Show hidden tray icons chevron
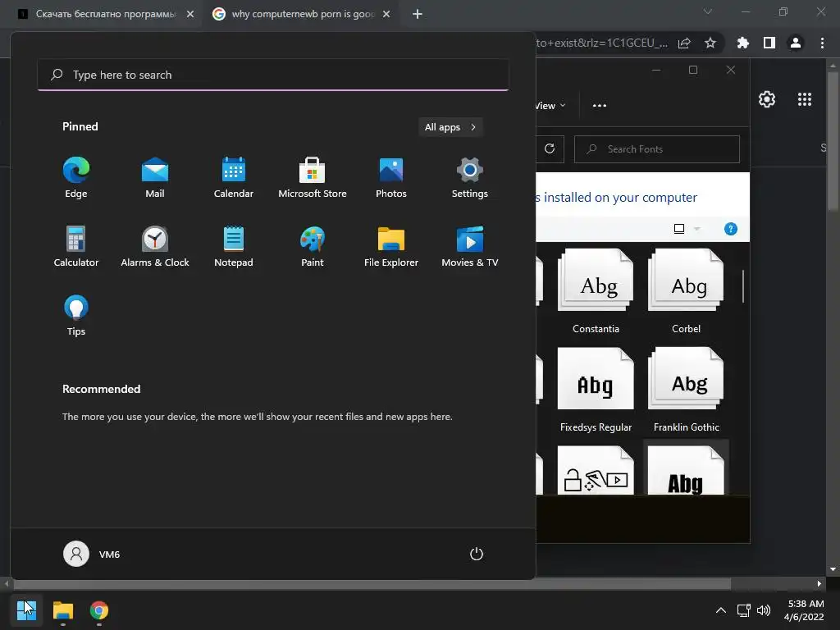Screen dimensions: 840x630 [x=721, y=610]
